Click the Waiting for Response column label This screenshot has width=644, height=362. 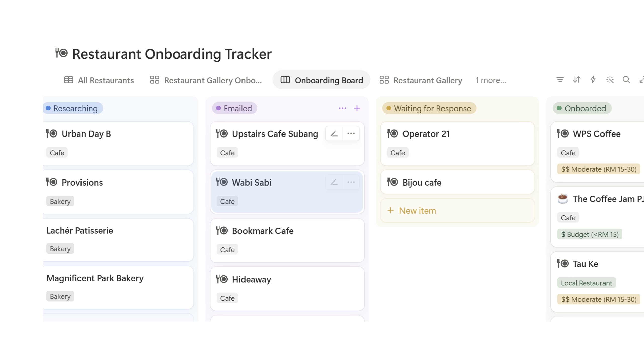tap(429, 108)
